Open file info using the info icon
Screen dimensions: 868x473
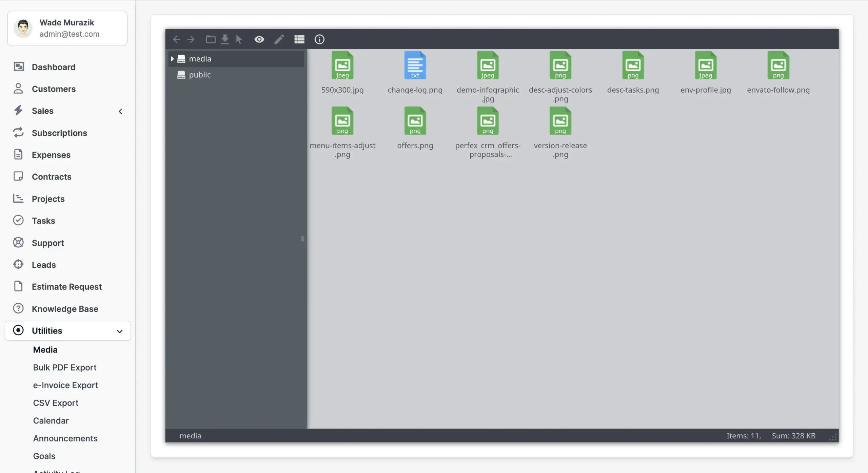click(x=319, y=39)
